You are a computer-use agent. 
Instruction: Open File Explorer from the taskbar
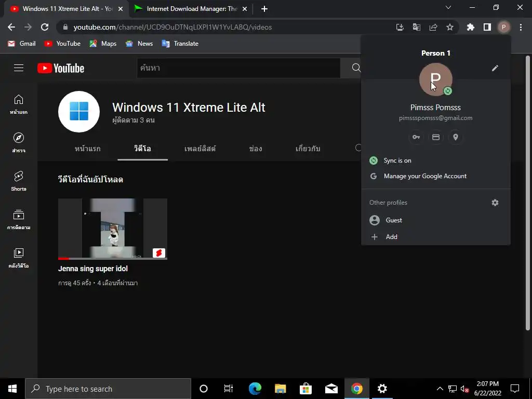coord(280,389)
